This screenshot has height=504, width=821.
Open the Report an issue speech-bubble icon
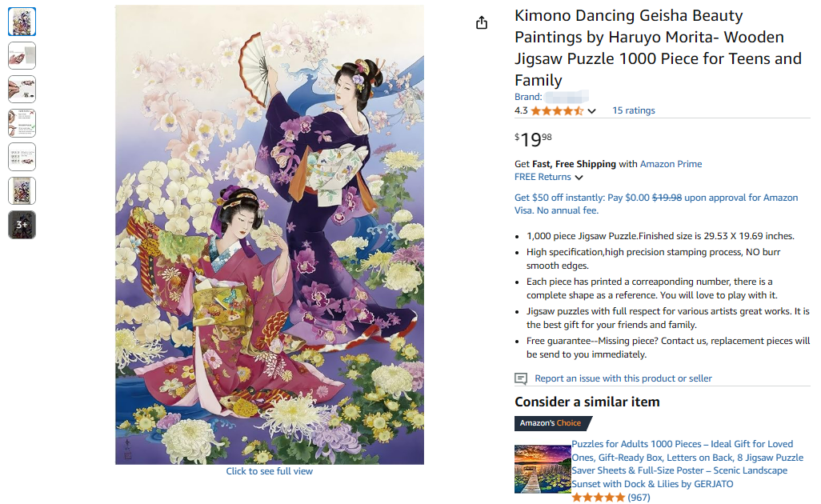coord(521,378)
